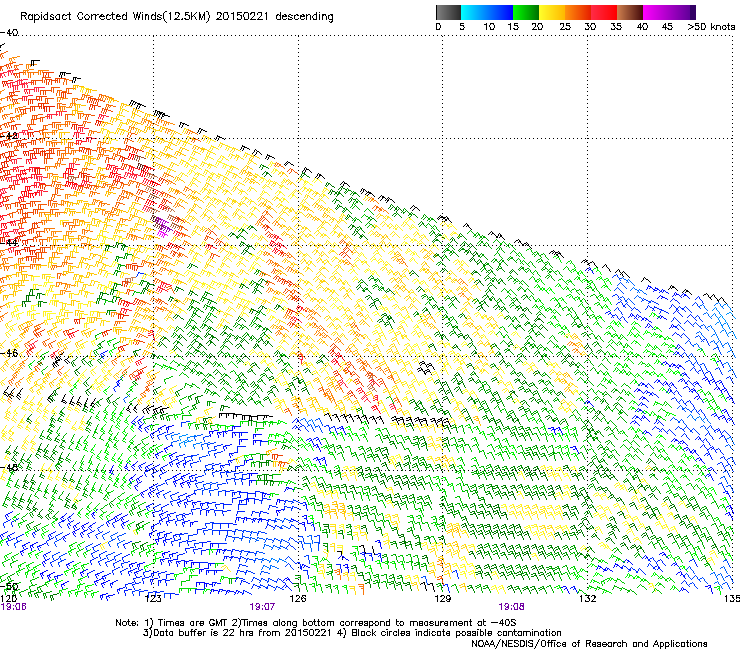This screenshot has width=740, height=650.
Task: Click the '129' longitude axis label
Action: point(442,599)
